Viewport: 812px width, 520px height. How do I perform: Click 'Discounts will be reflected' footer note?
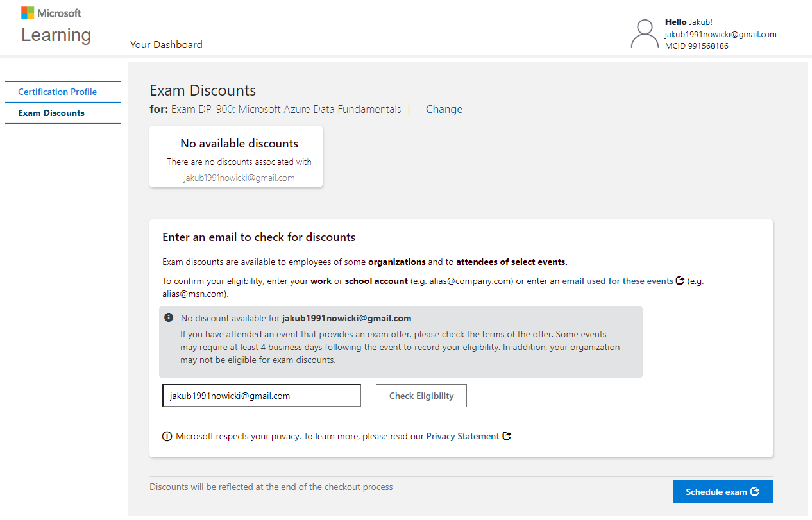pyautogui.click(x=271, y=487)
